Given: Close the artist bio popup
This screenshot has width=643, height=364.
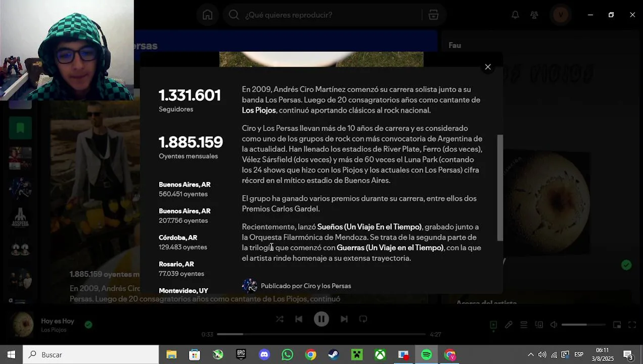Looking at the screenshot, I should pyautogui.click(x=488, y=67).
